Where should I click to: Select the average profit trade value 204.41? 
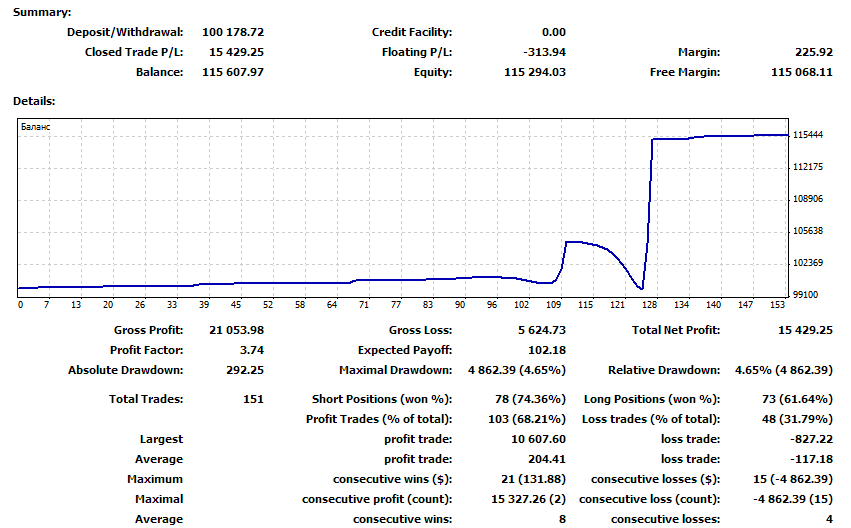coord(547,459)
